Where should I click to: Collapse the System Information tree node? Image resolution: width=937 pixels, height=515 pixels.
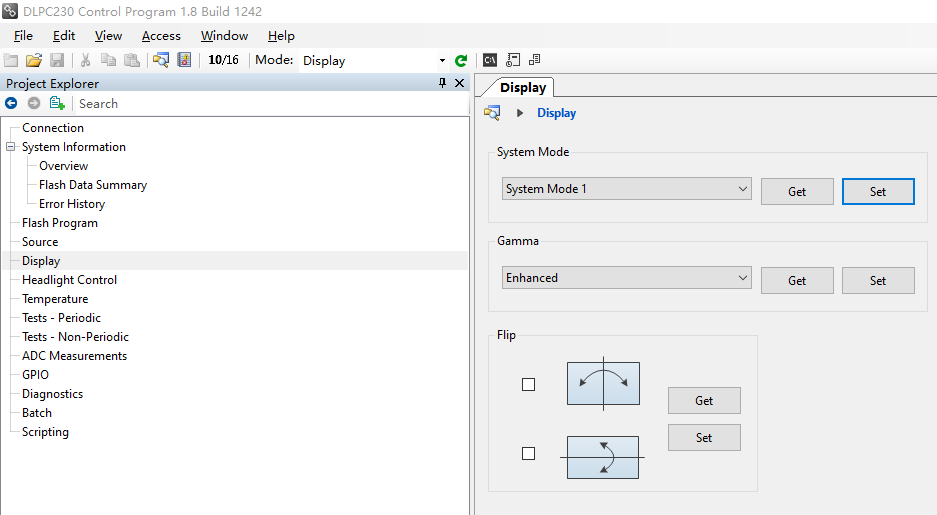coord(11,146)
